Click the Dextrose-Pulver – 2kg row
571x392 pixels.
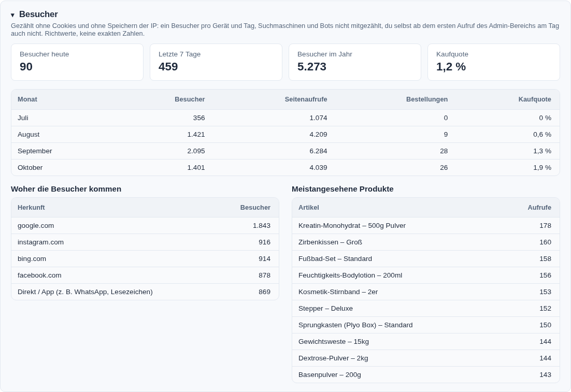(426, 358)
